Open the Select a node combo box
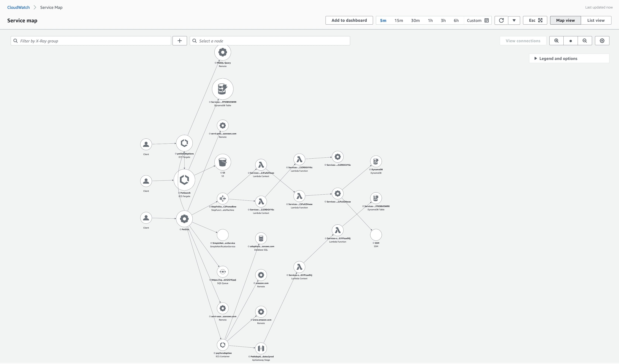The height and width of the screenshot is (364, 619). point(269,41)
